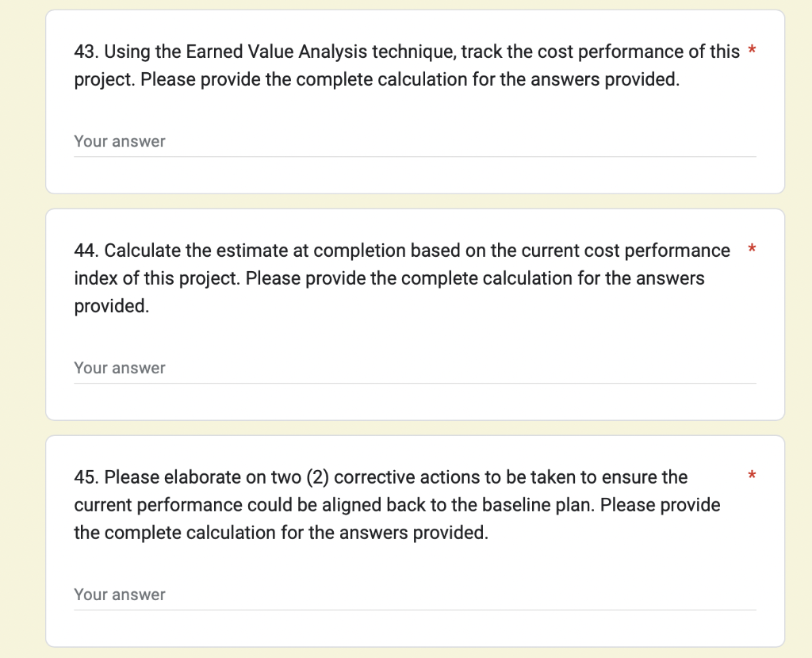The image size is (812, 658).
Task: Click the 'Your answer' placeholder under question 45
Action: tap(119, 595)
